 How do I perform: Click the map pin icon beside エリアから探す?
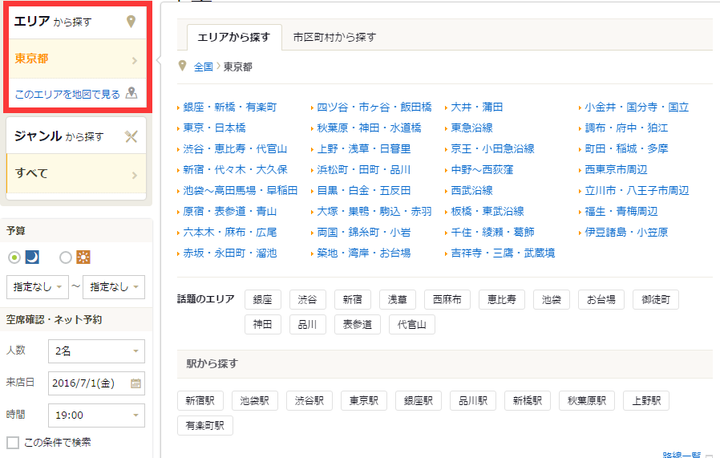(131, 21)
